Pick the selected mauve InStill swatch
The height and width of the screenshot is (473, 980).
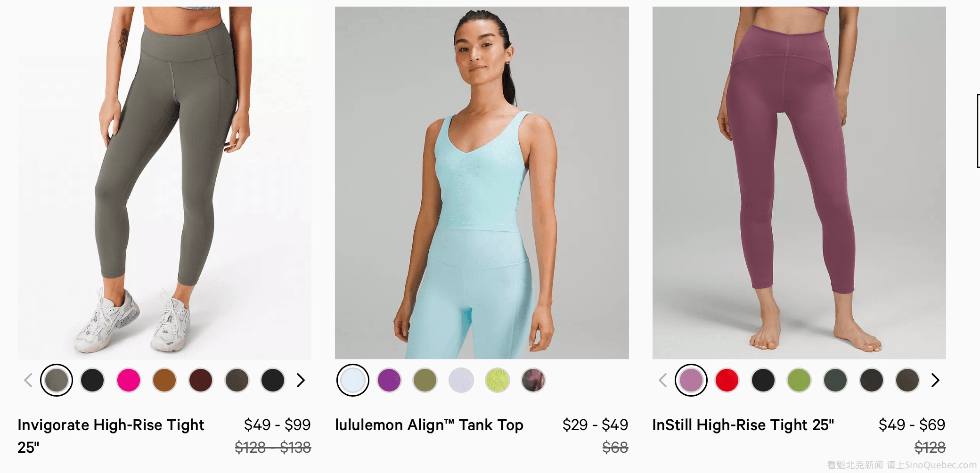pyautogui.click(x=691, y=380)
